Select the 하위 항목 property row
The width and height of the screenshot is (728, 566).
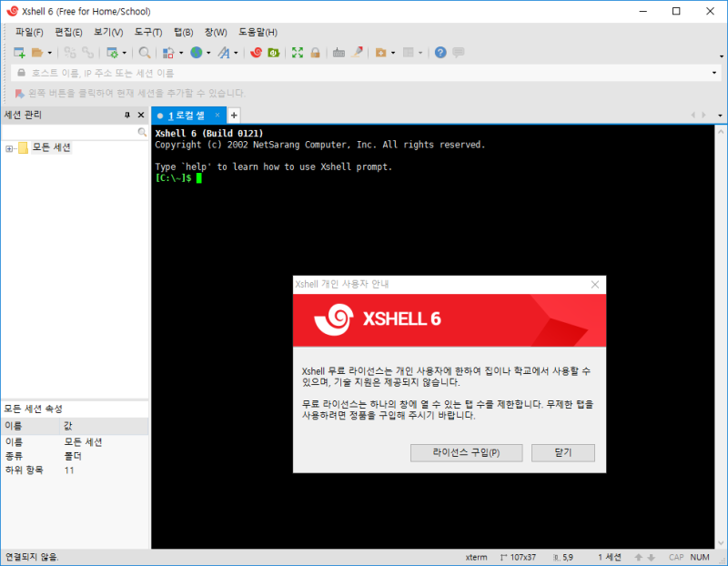(x=75, y=470)
